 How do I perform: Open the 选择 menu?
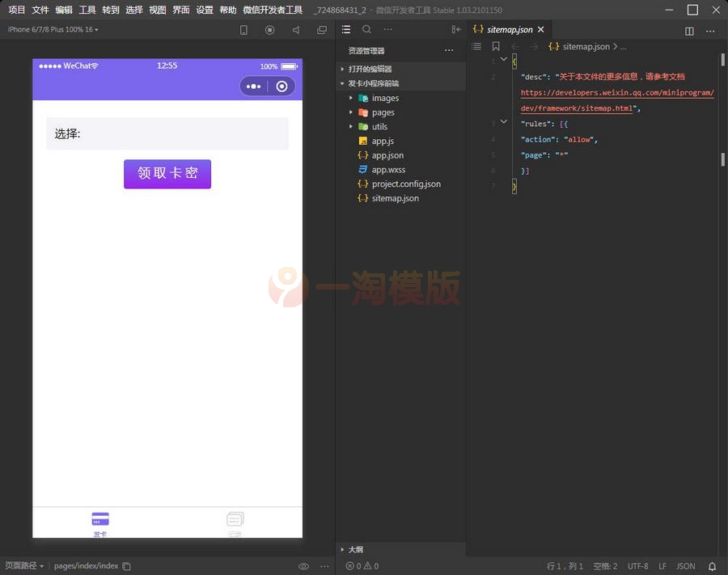[134, 10]
